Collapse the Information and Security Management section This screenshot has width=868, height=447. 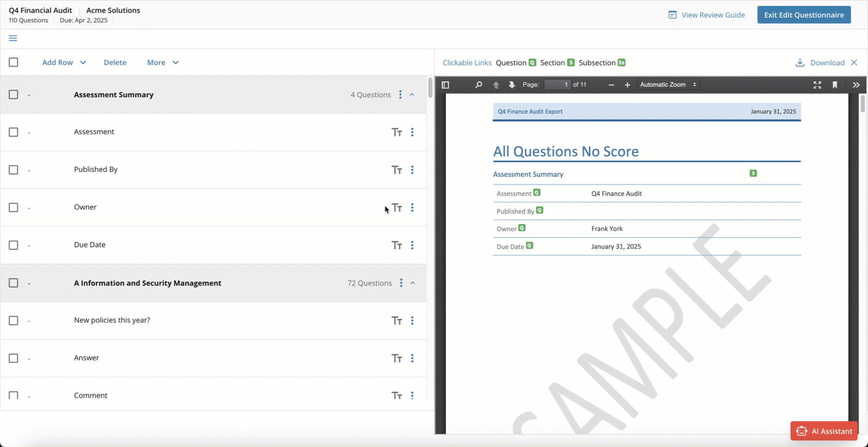tap(413, 283)
